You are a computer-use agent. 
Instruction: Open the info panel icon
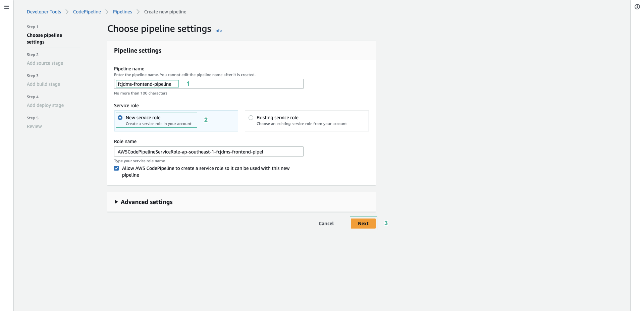coord(637,7)
